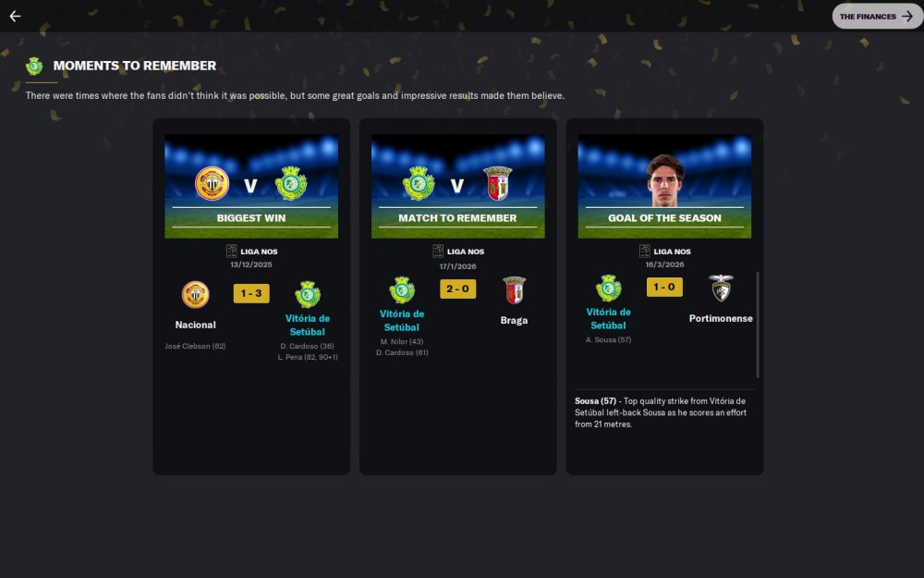Open the 2 - 0 score result
This screenshot has height=578, width=924.
coord(458,289)
